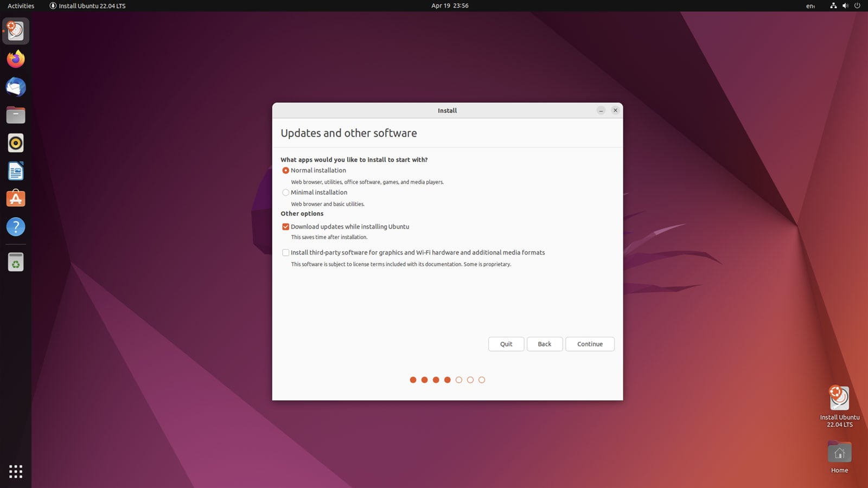This screenshot has width=868, height=488.
Task: Select Normal installation
Action: click(x=286, y=170)
